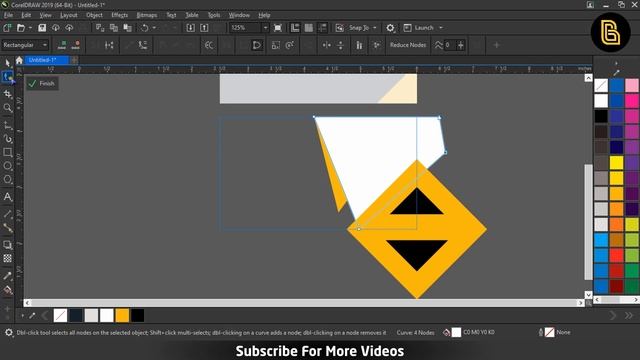Click the Undo arrow icon
This screenshot has height=360, width=640.
[x=144, y=28]
